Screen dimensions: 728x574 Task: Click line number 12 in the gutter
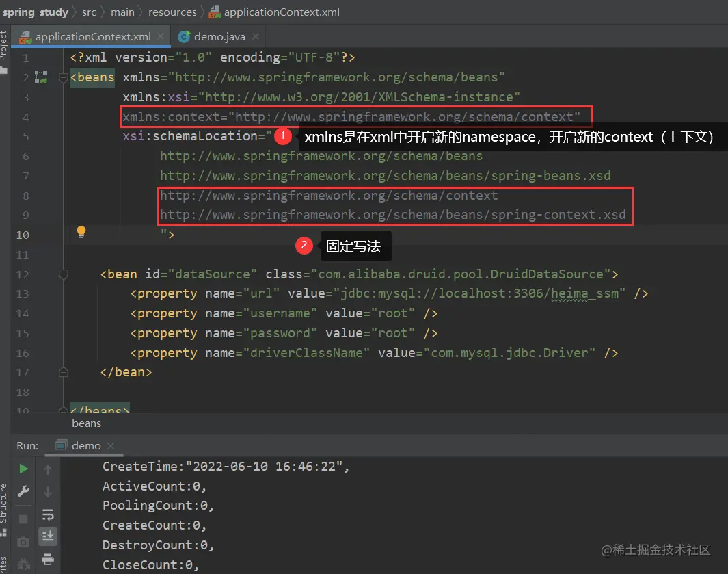tap(23, 274)
